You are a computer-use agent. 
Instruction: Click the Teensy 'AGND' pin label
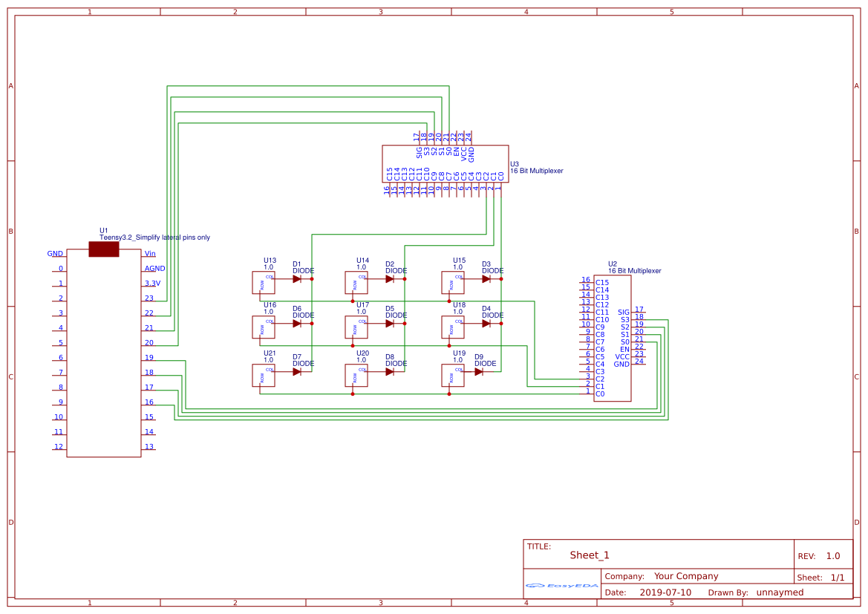[155, 269]
